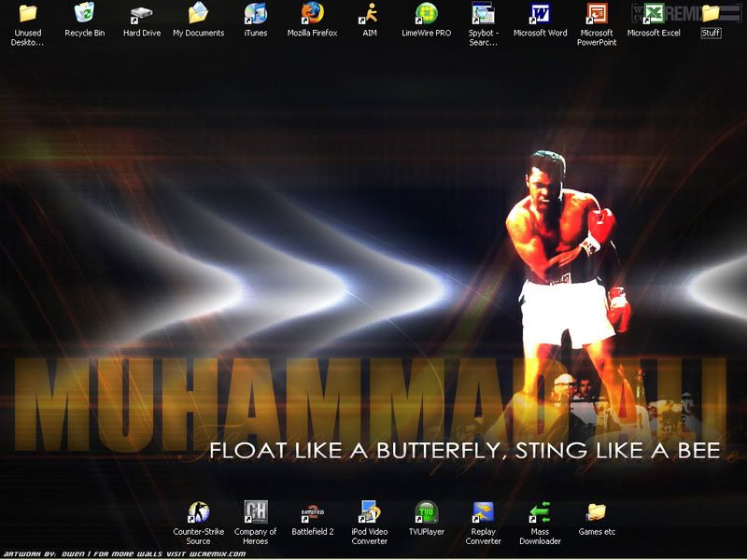Click the Microsoft Word icon

click(x=540, y=14)
